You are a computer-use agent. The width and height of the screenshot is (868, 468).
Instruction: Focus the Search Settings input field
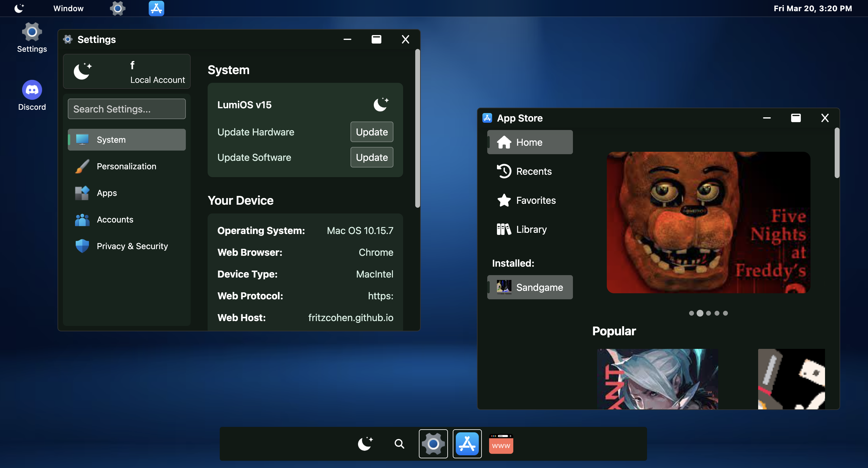coord(127,109)
